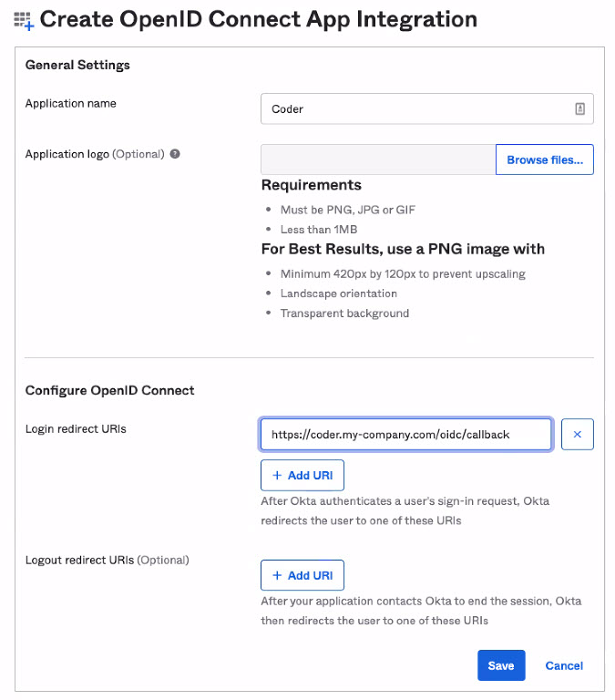This screenshot has width=615, height=700.
Task: Click the empty Application logo file field
Action: [378, 160]
